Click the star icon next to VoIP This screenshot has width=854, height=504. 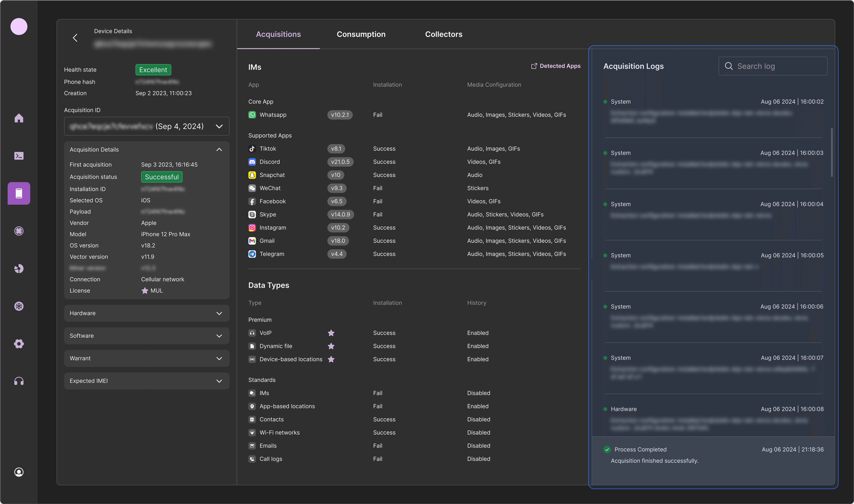pos(331,333)
